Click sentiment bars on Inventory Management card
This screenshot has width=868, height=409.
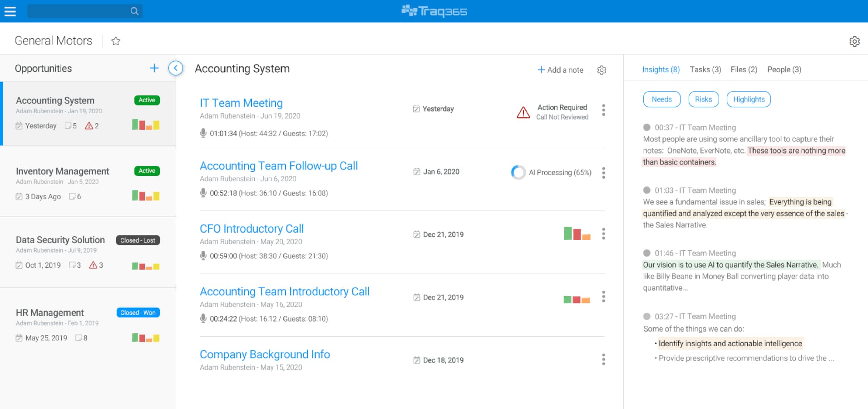coord(146,195)
